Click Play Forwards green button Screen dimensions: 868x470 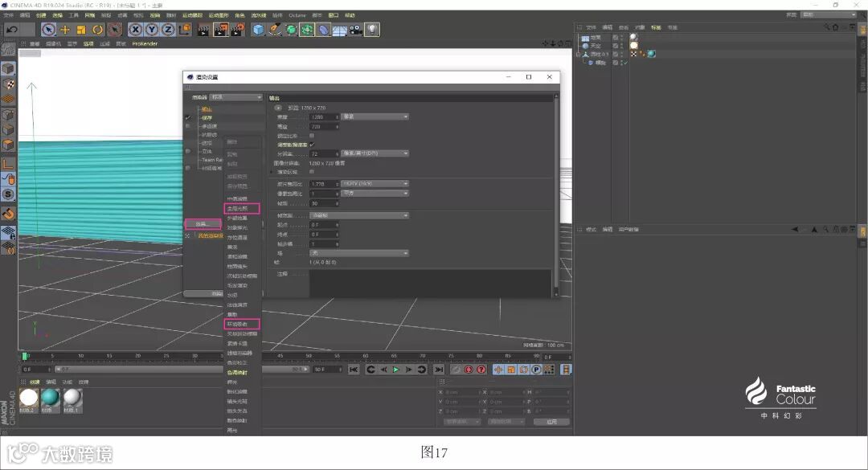coord(395,370)
